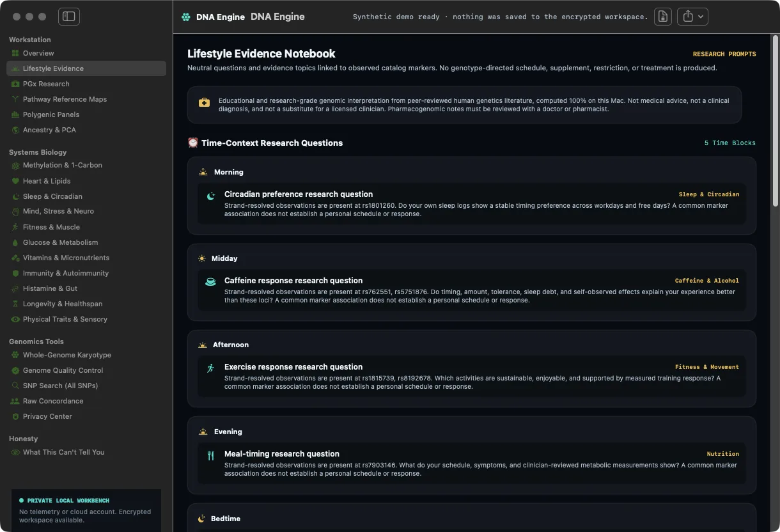Click the Vitamins & Micronutrients icon
This screenshot has width=780, height=532.
tap(15, 258)
